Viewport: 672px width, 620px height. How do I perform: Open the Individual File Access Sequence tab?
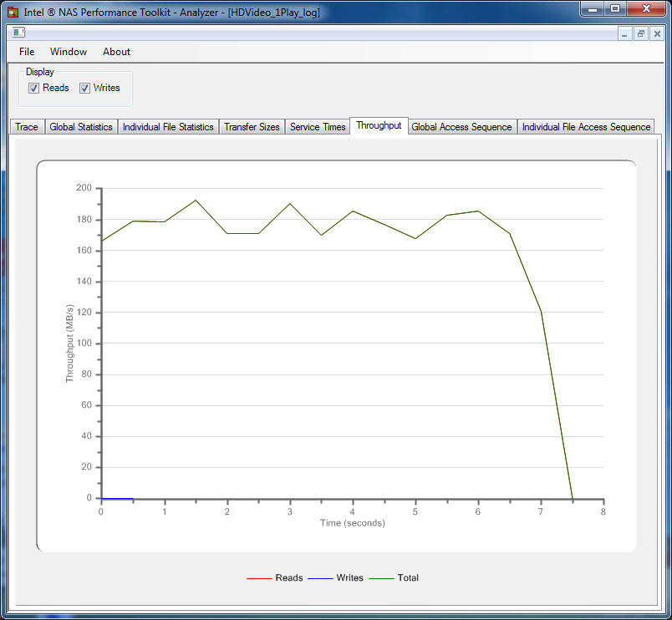click(x=586, y=127)
